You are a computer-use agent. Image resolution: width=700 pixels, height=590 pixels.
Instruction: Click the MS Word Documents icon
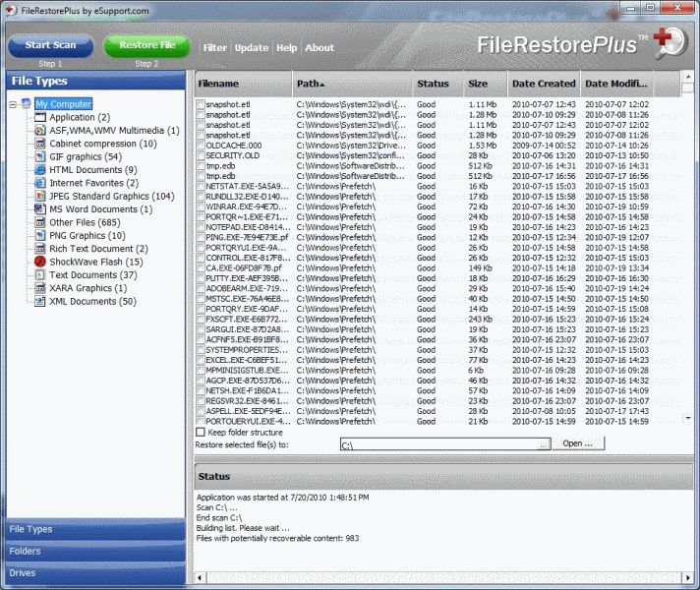40,209
